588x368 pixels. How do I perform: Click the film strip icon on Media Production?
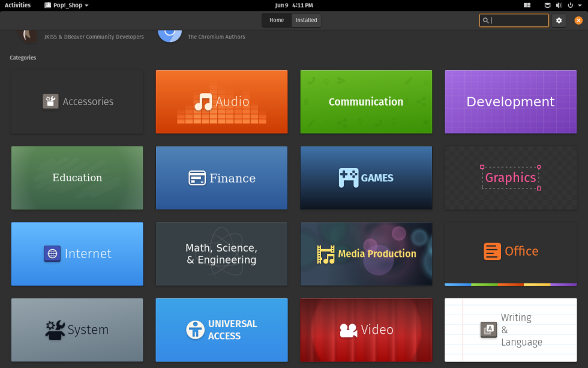326,254
